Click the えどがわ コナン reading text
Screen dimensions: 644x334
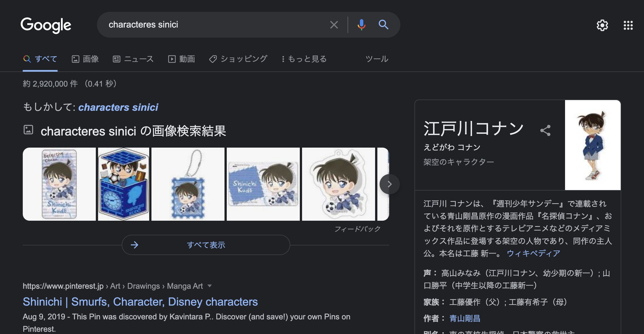point(452,147)
